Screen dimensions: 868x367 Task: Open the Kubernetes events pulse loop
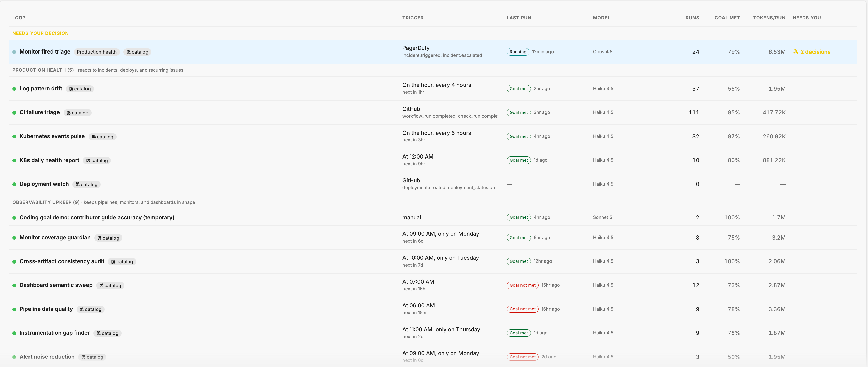52,136
